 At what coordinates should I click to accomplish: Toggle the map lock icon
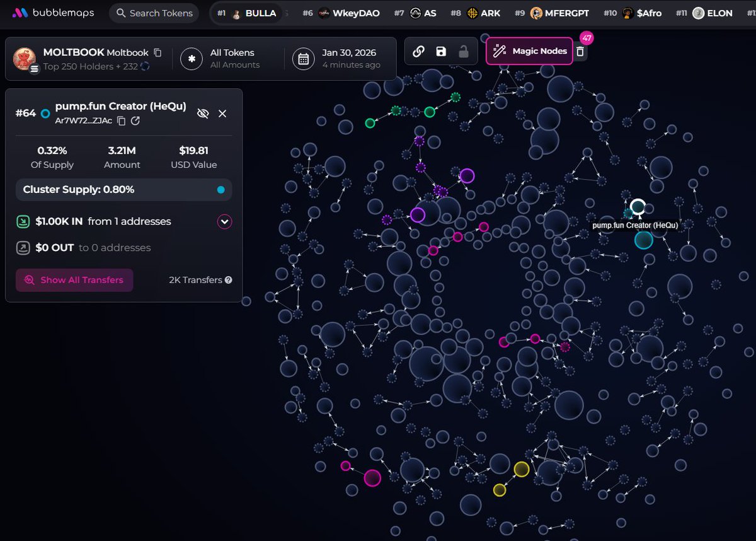coord(464,51)
